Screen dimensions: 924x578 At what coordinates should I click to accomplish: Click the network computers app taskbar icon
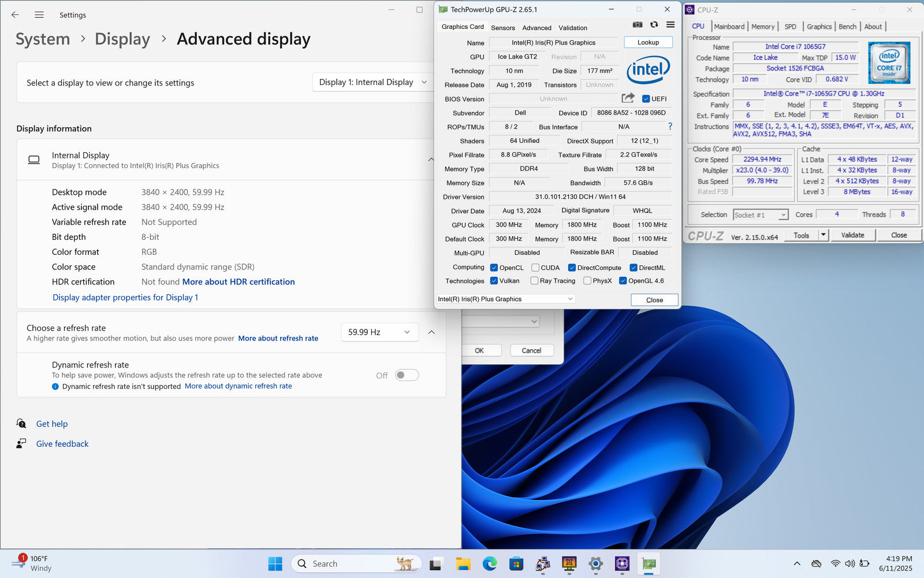(543, 564)
